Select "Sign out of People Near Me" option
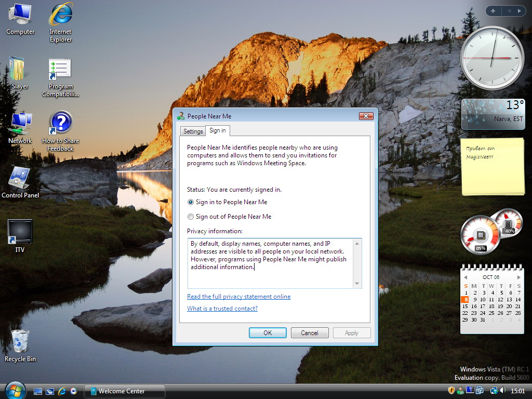 click(191, 217)
